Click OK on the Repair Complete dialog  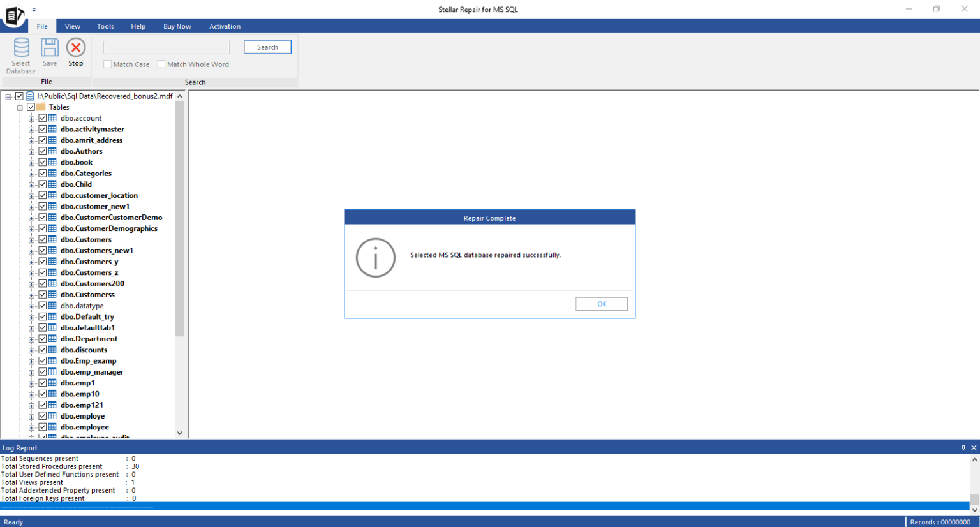click(x=600, y=304)
